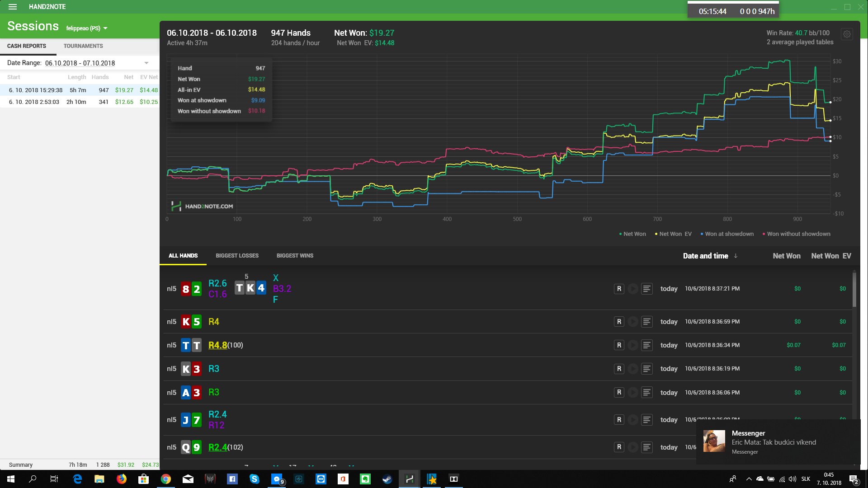Show hand history text for K 3 hand
868x488 pixels.
coord(647,369)
